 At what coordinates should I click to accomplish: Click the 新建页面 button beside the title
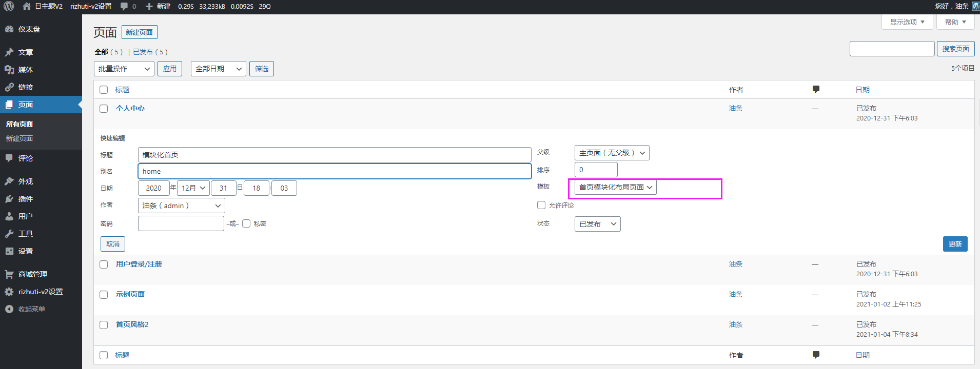[140, 32]
